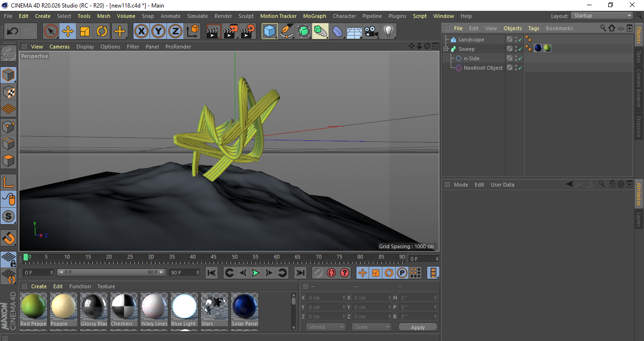Click the Record Active Objects button
644x341 pixels.
[318, 272]
